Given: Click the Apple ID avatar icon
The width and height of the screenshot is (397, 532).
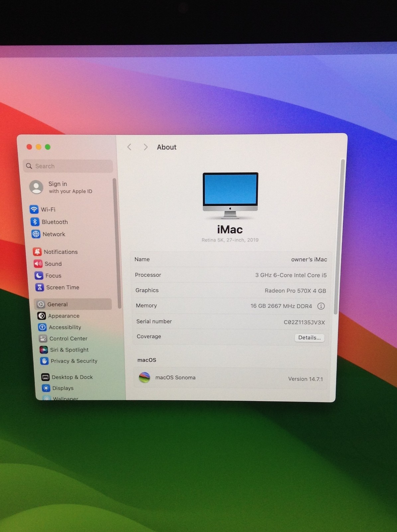Looking at the screenshot, I should pos(36,187).
